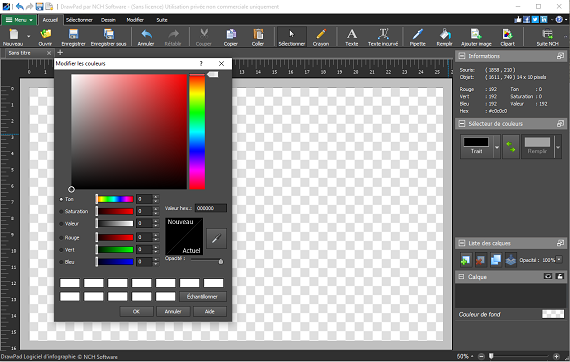570x362 pixels.
Task: Collapse the Liste des calques panel
Action: 462,243
